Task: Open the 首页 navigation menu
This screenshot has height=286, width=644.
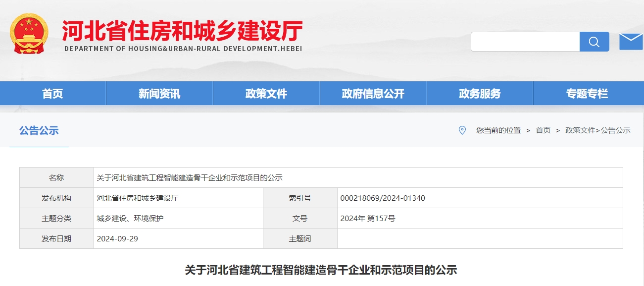Action: pyautogui.click(x=52, y=93)
